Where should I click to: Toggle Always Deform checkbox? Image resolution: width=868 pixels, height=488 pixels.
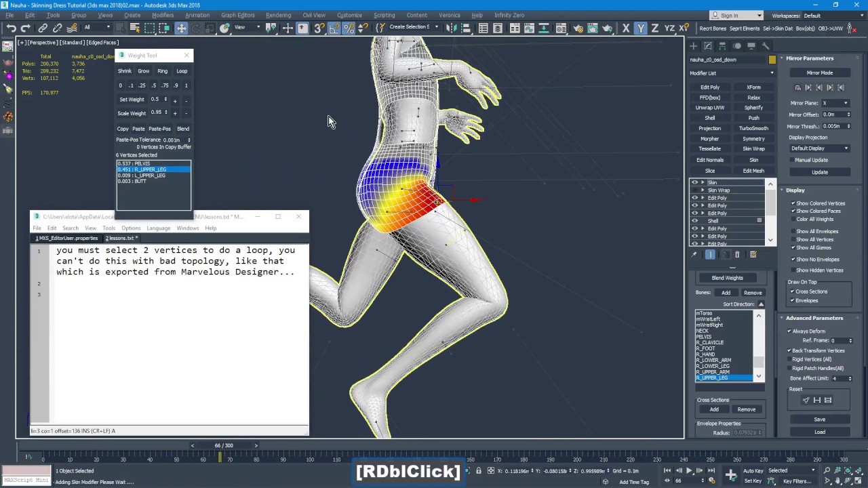tap(789, 331)
